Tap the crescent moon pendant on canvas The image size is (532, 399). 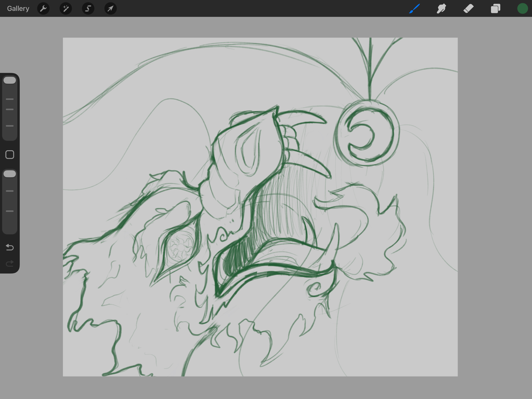point(367,133)
